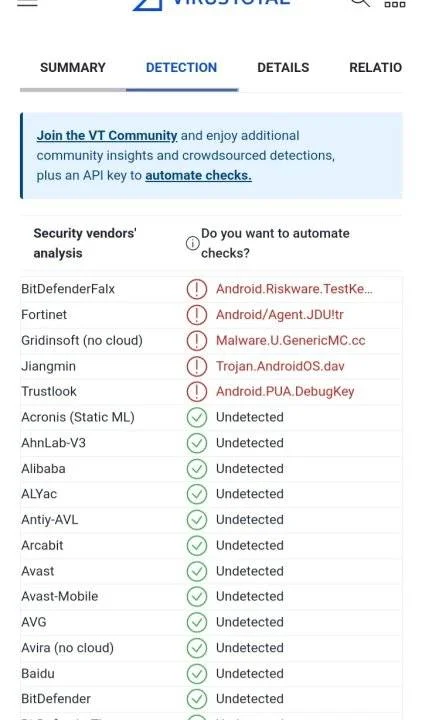
Task: Click Do you want to automate checks text
Action: 275,243
